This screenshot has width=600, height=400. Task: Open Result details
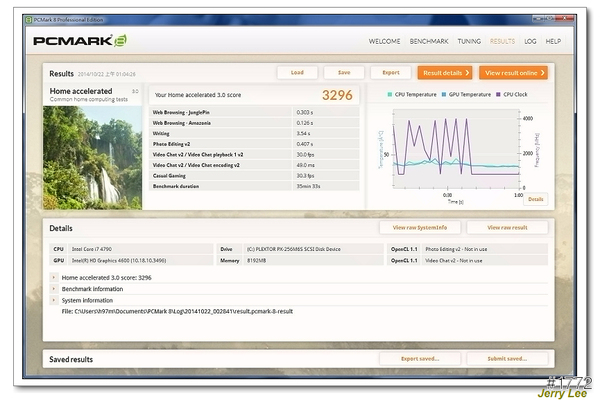tap(445, 73)
